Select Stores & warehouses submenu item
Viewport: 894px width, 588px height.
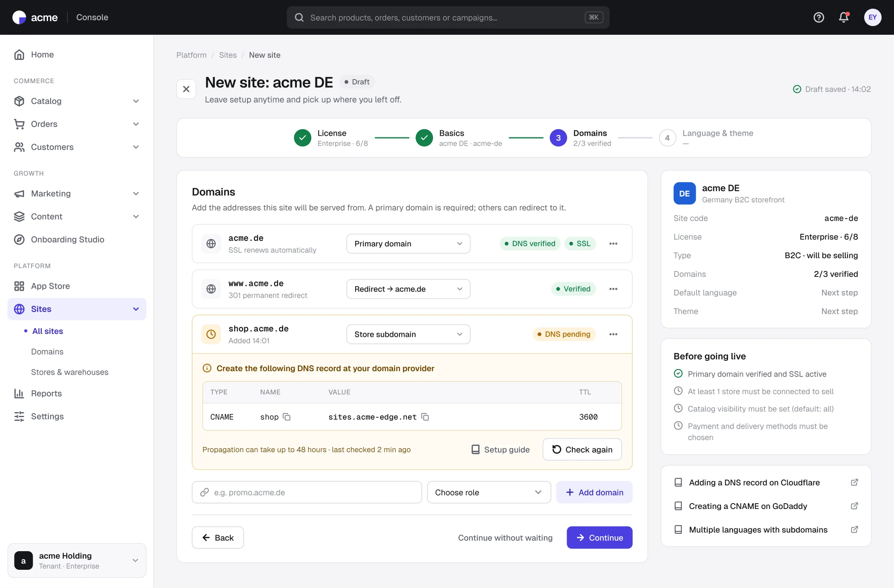70,372
